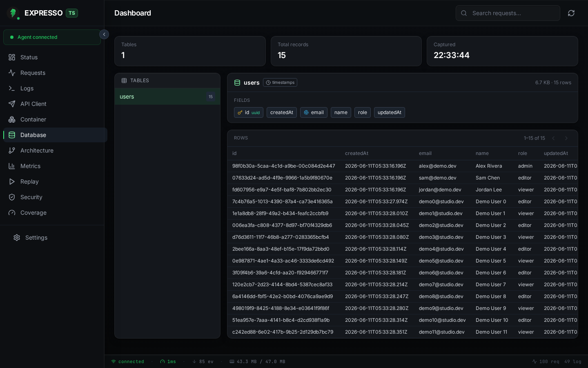Go to previous rows page arrow
The height and width of the screenshot is (368, 588).
[553, 138]
